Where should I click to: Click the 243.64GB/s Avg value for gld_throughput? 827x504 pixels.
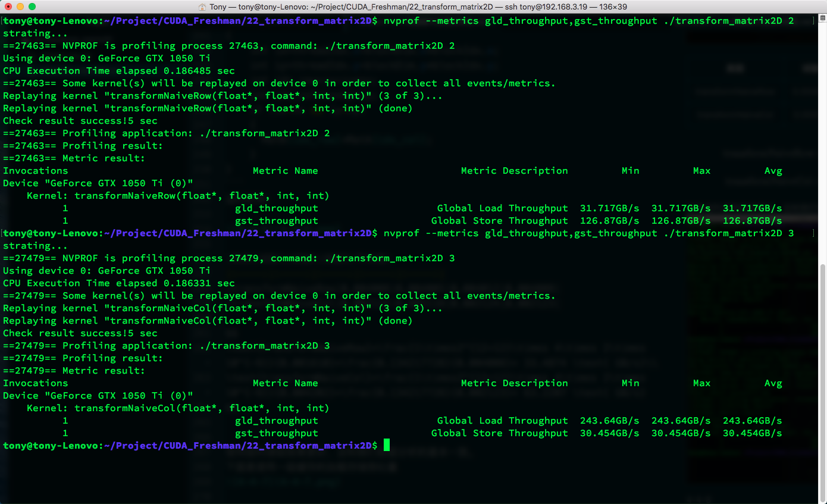pos(752,421)
